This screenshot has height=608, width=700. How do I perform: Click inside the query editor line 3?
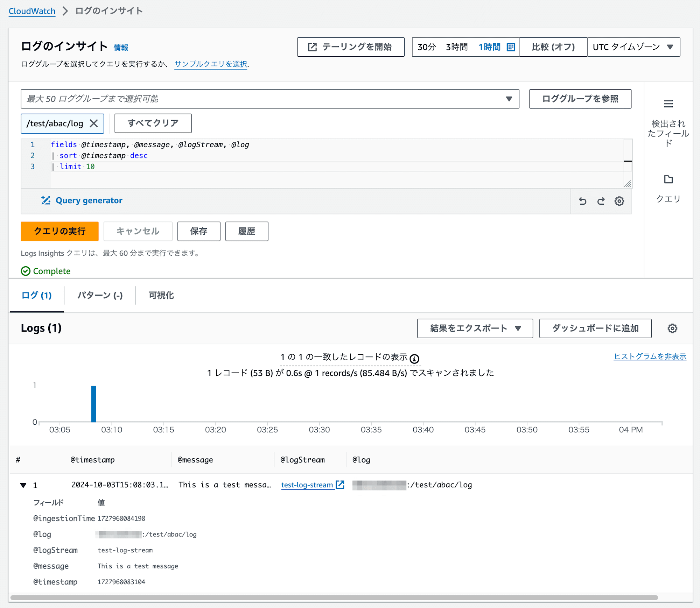tap(337, 167)
